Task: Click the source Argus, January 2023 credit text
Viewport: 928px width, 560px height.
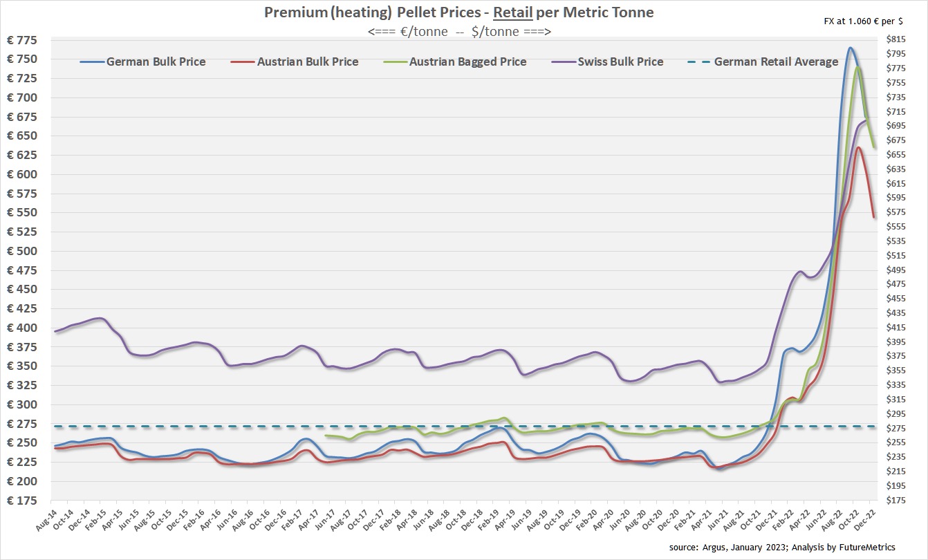Action: 783,547
